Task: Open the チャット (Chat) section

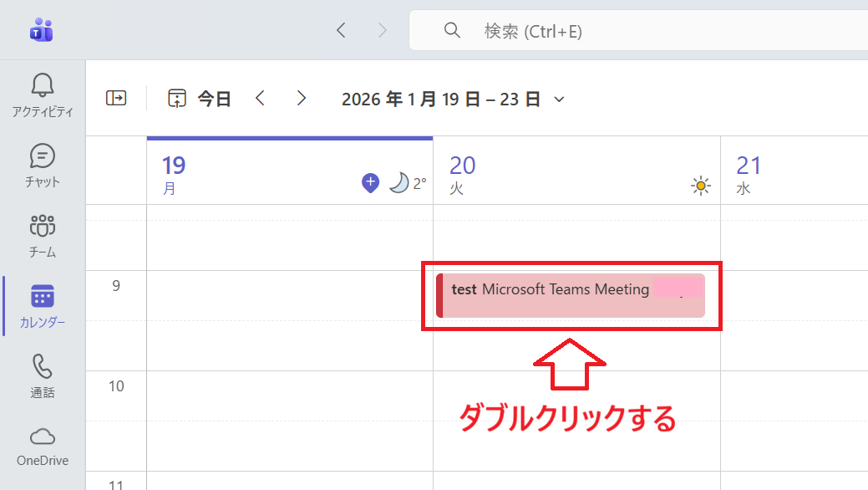Action: [42, 161]
